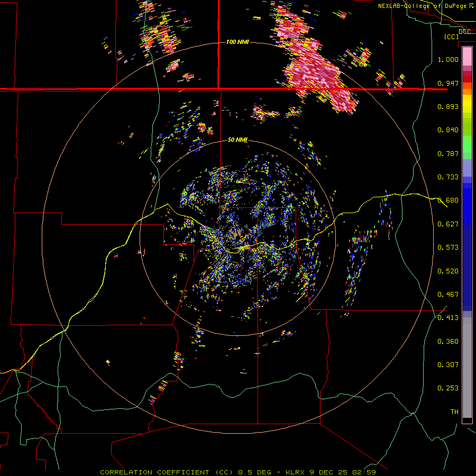Click the 0.413 legend value

point(448,318)
